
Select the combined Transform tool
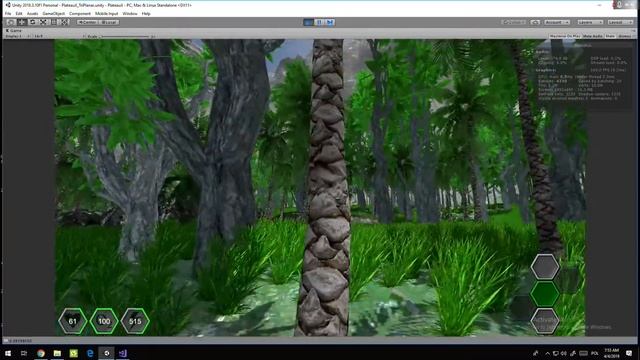[64, 22]
